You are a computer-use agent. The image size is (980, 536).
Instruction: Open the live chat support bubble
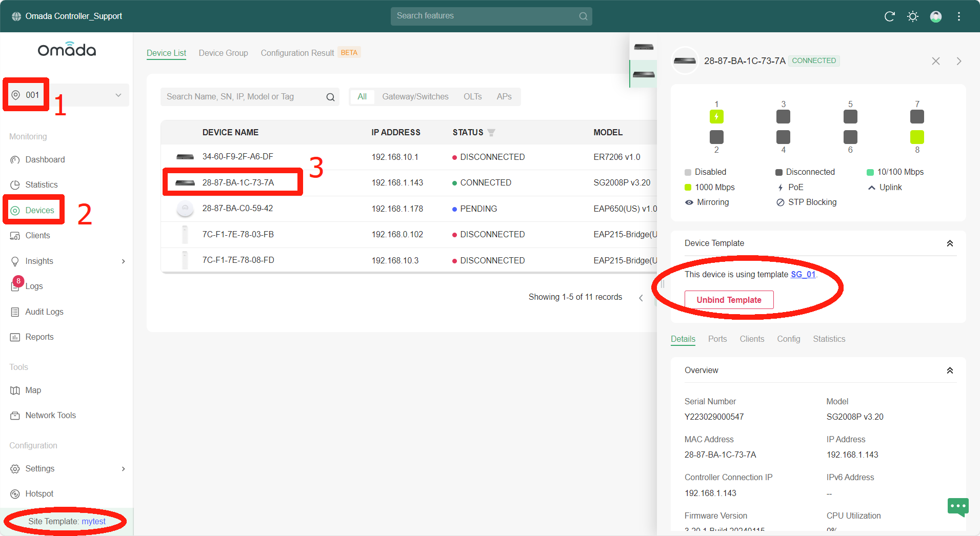(x=958, y=507)
